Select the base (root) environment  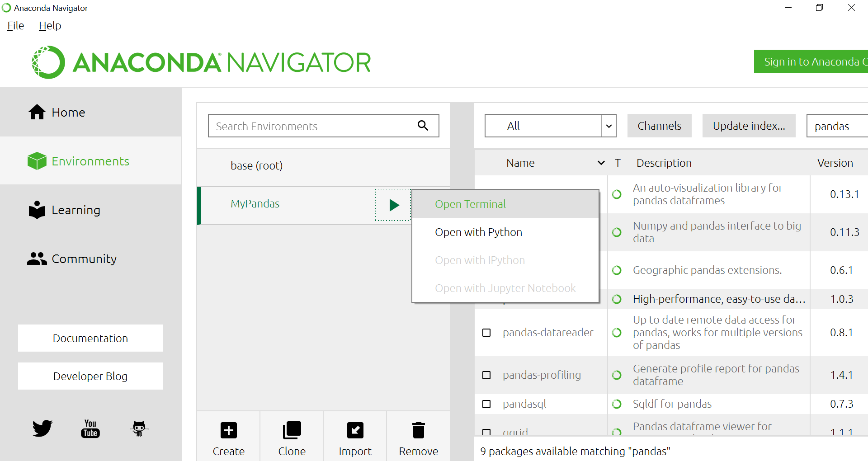(256, 166)
